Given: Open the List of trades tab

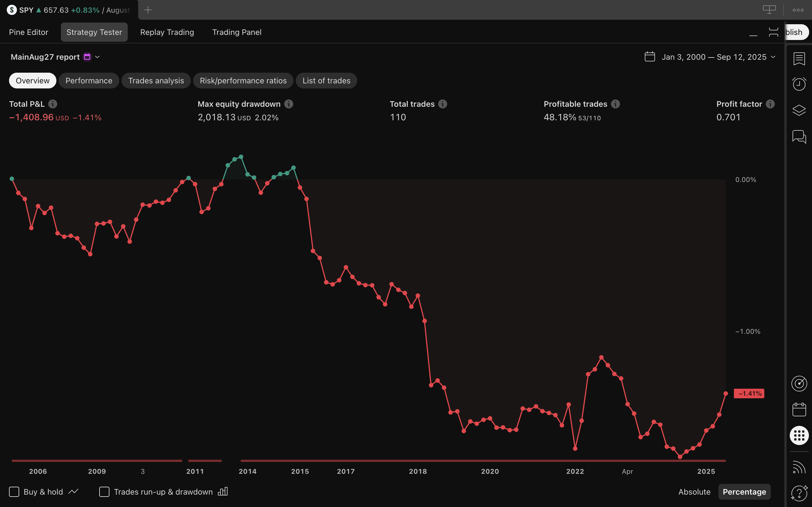Looking at the screenshot, I should coord(326,81).
